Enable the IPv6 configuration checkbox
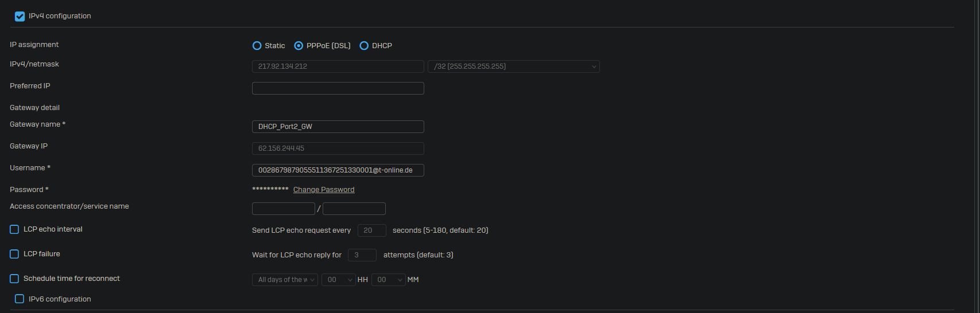980x313 pixels. coord(20,299)
